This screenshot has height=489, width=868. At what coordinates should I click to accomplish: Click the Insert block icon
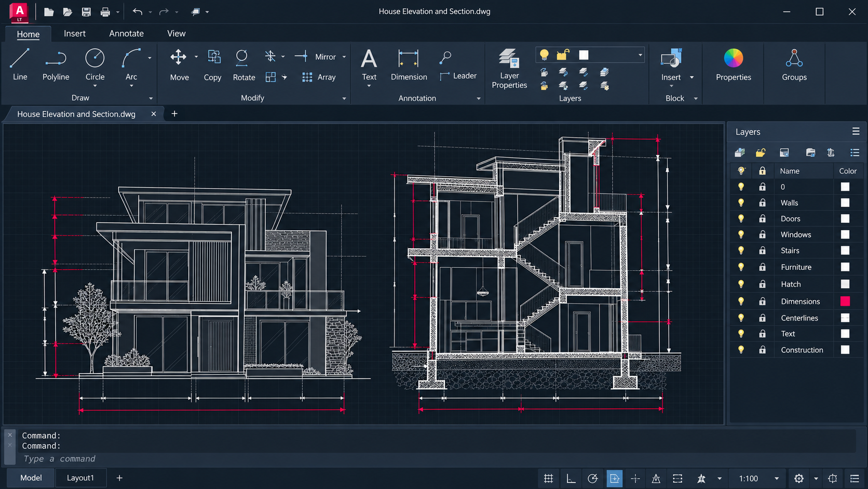[x=671, y=59]
